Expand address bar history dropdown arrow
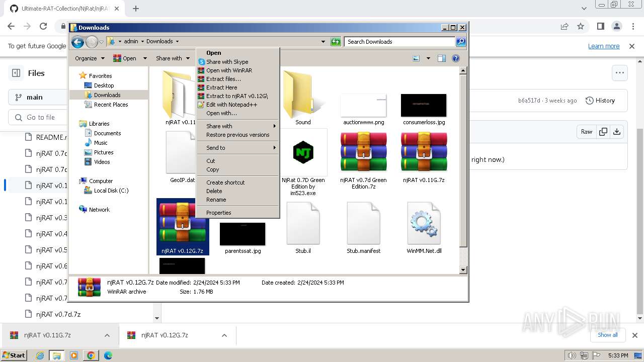The width and height of the screenshot is (644, 362). click(x=323, y=42)
